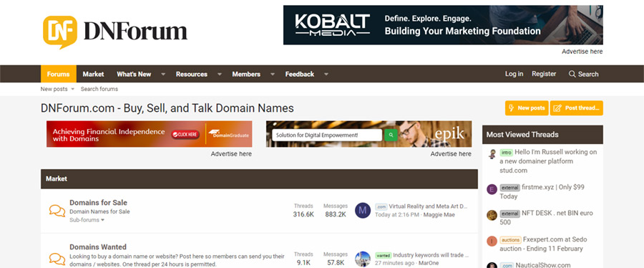Expand Sub-forums under Domains for Sale

coord(87,220)
